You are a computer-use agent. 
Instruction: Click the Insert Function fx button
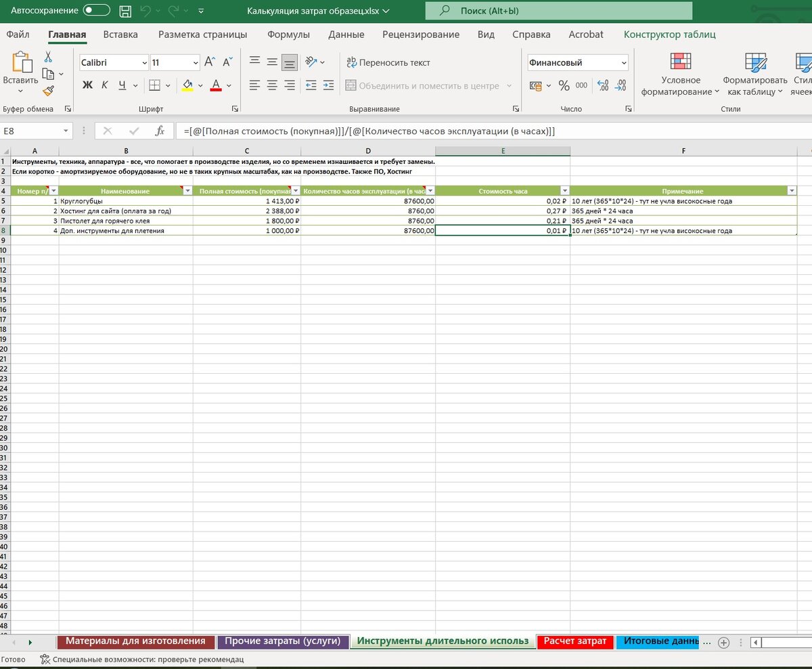[160, 131]
